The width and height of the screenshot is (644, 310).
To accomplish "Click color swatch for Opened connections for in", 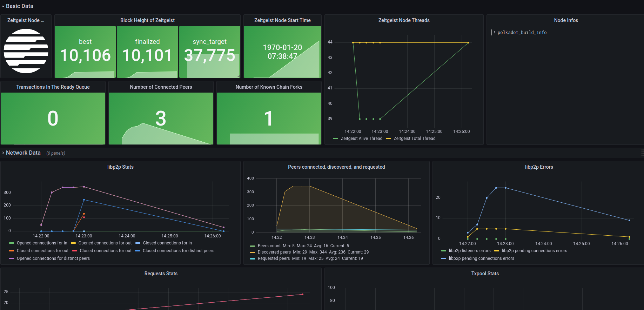I will point(12,243).
